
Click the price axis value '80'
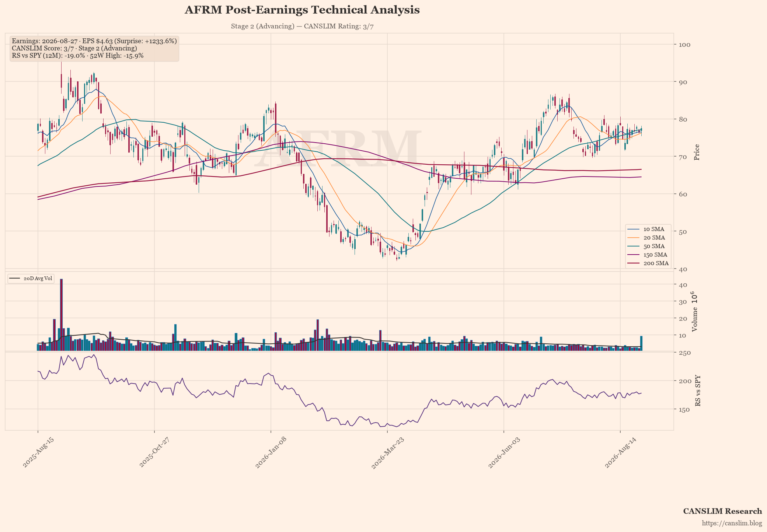[x=683, y=119]
